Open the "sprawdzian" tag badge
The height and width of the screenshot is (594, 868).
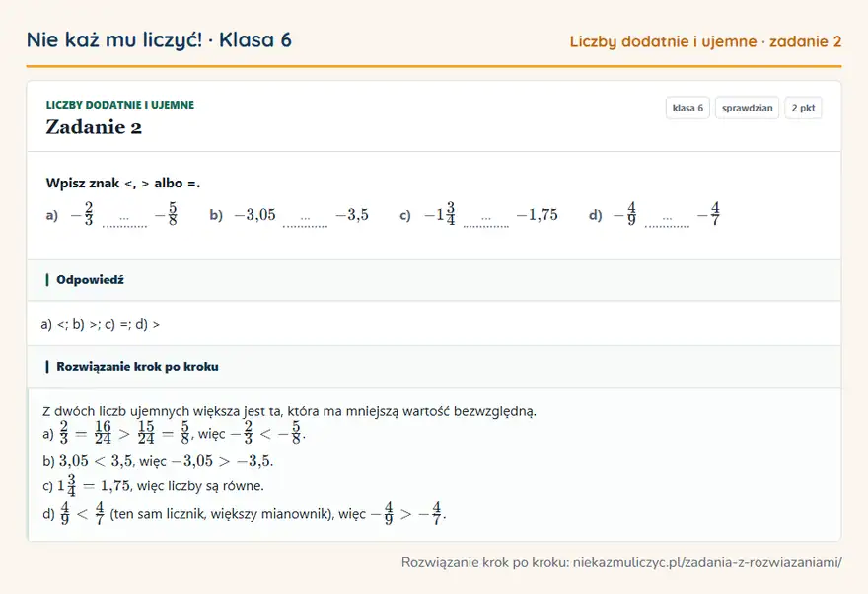coord(747,108)
